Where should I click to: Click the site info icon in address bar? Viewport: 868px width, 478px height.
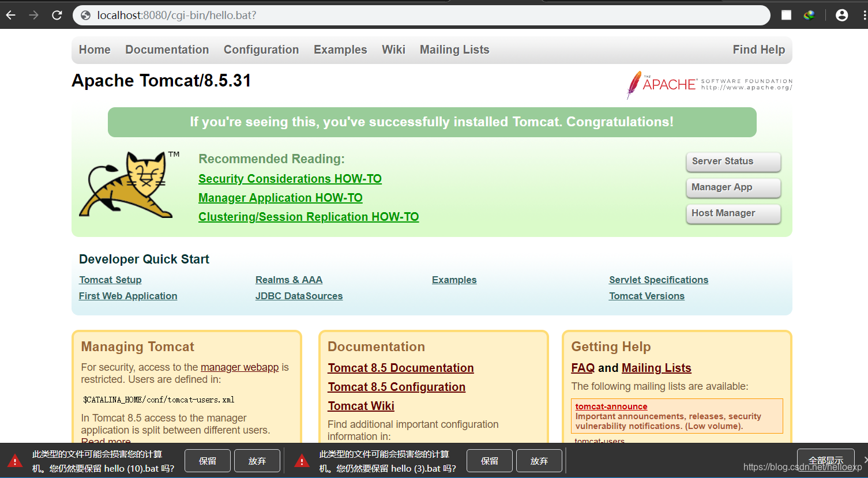tap(85, 16)
